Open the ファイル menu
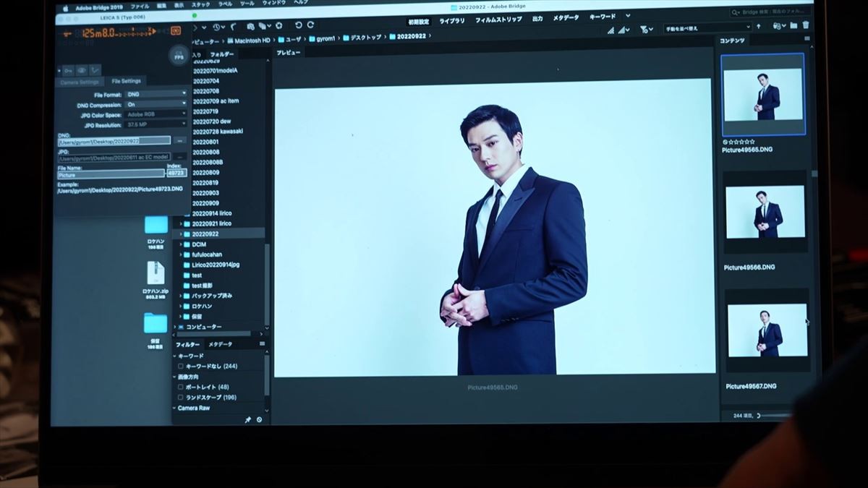Viewport: 868px width, 488px height. pyautogui.click(x=140, y=5)
